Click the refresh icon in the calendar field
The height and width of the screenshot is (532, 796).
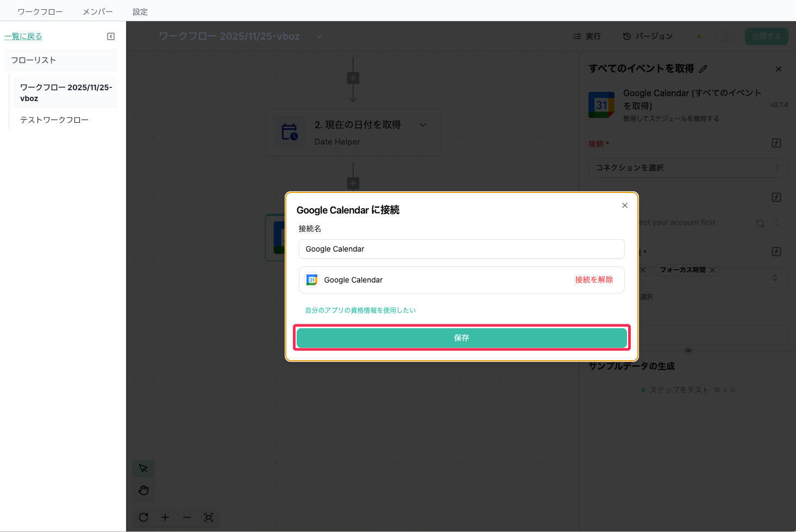[x=760, y=223]
